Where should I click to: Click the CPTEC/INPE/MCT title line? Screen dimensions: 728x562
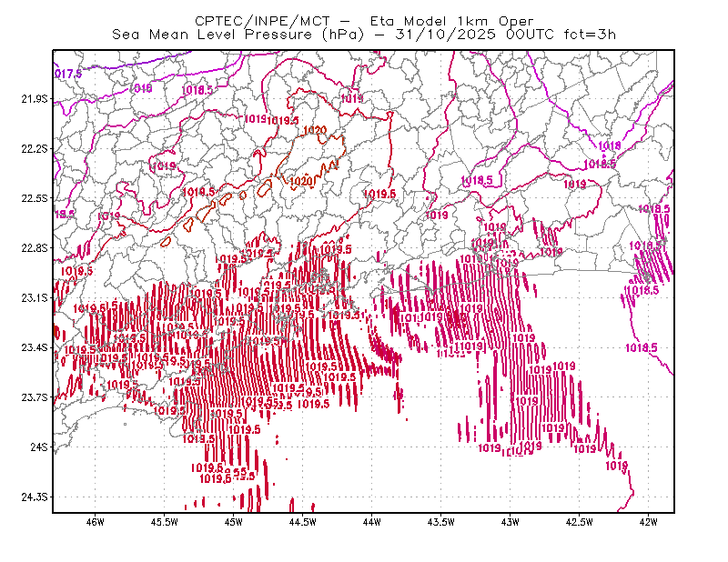tap(364, 21)
